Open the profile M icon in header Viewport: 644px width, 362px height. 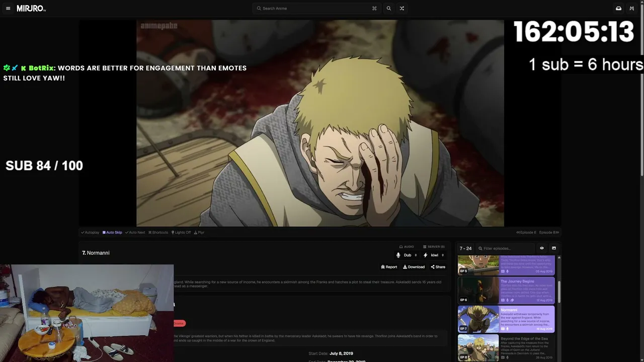632,9
